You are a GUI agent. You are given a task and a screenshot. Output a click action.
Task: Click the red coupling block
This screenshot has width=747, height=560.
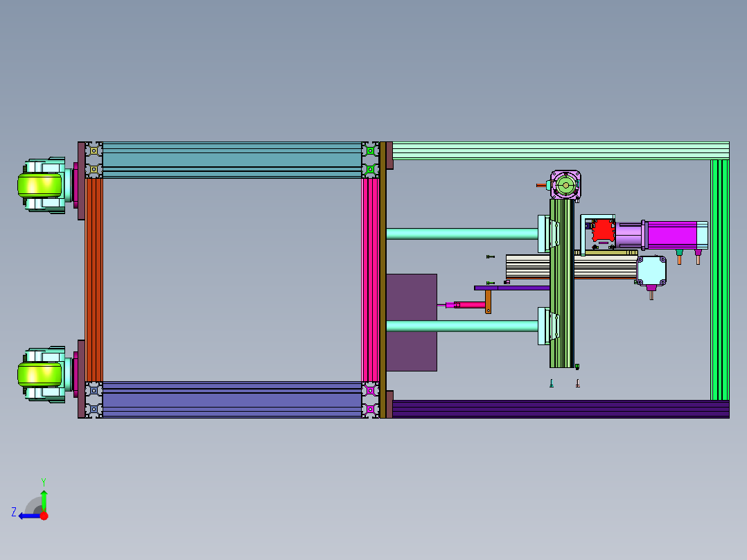coord(604,231)
